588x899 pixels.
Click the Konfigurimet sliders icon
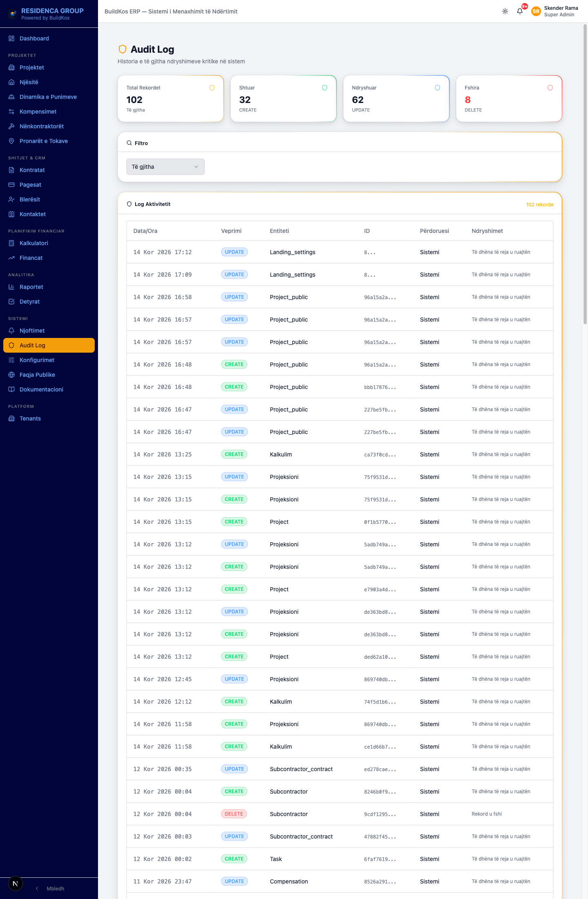click(11, 360)
